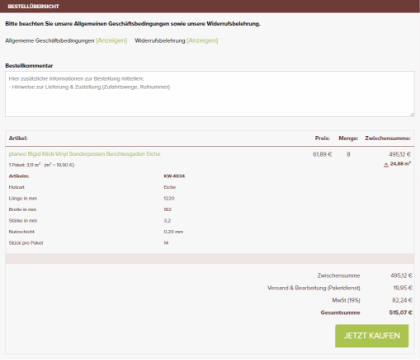This screenshot has height=360, width=420.
Task: Select the Länge value 1220
Action: click(169, 198)
